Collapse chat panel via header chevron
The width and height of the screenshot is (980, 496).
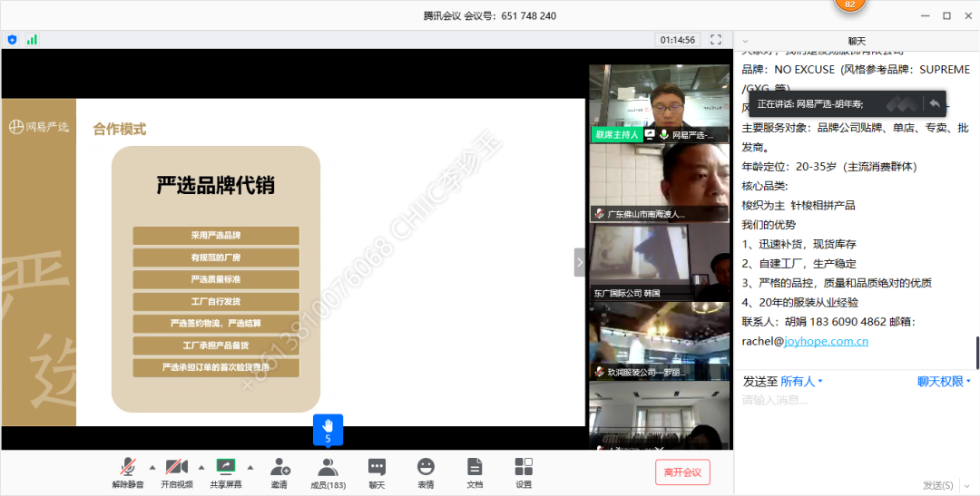point(745,41)
